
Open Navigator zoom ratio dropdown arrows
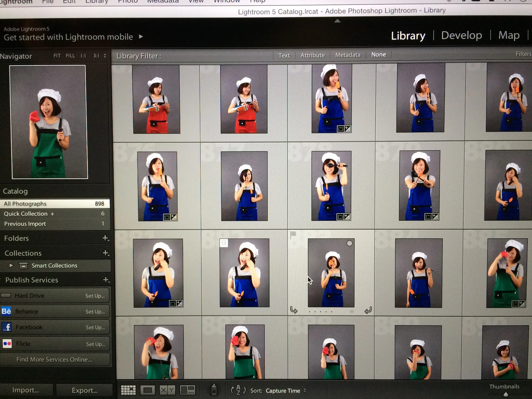[x=105, y=56]
